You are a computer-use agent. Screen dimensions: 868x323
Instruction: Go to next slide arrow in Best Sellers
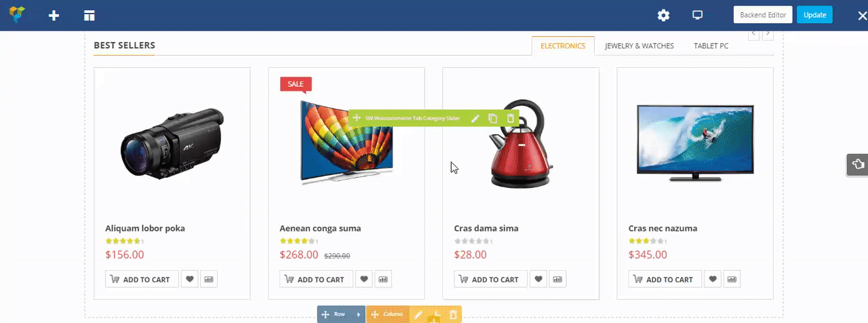[768, 34]
